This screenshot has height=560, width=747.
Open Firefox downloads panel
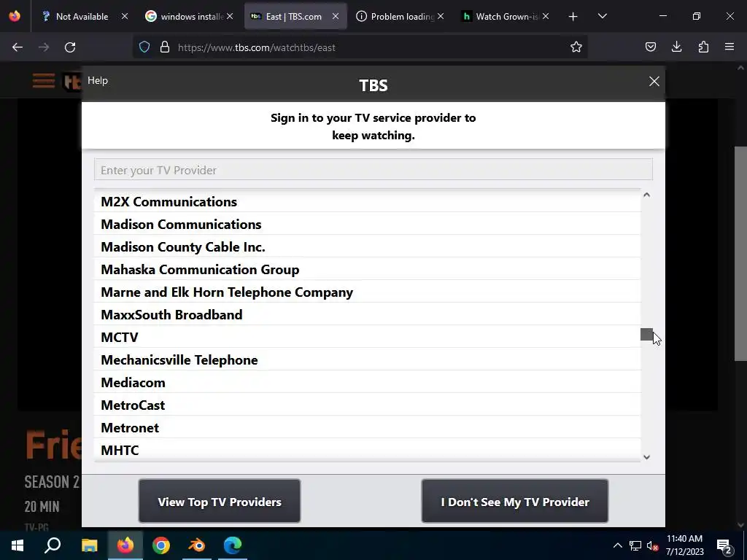676,47
